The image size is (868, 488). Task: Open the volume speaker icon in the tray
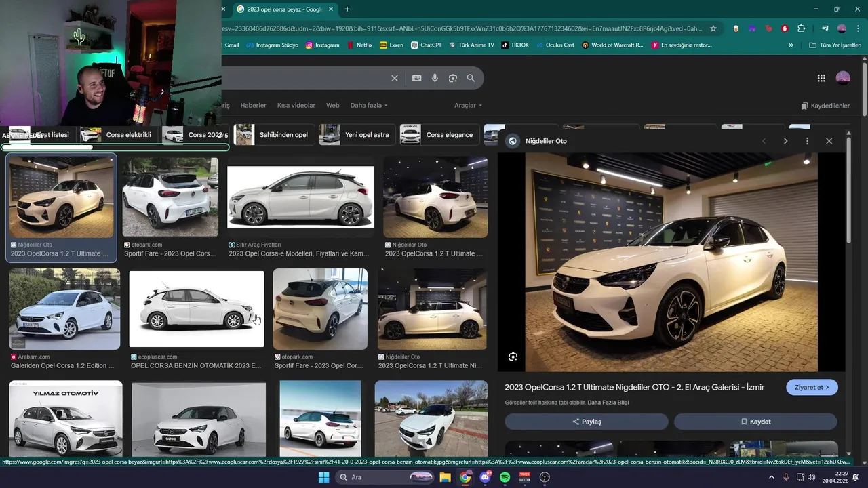812,477
